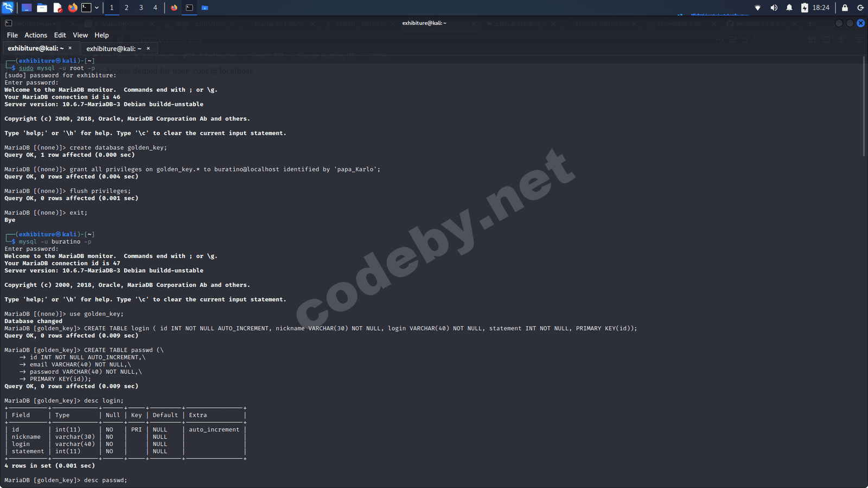
Task: Expand the terminal launcher dropdown arrow
Action: tap(97, 8)
